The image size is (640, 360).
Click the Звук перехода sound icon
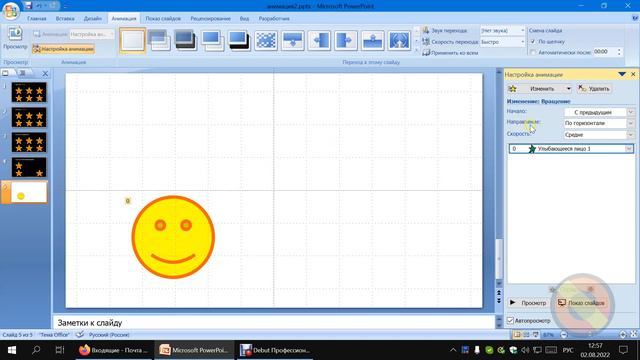(x=426, y=31)
